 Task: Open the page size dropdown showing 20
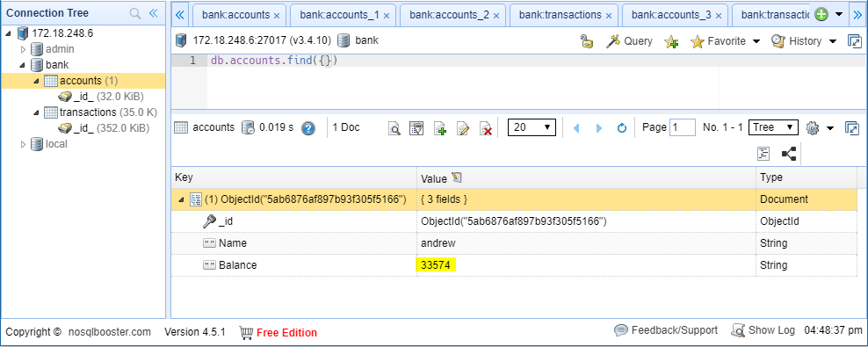point(532,127)
